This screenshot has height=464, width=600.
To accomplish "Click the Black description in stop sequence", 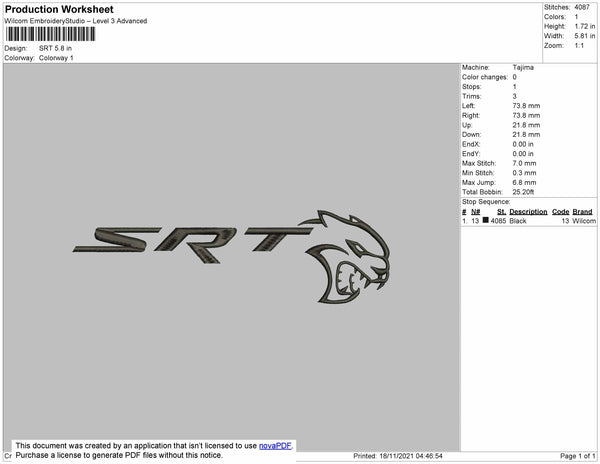I will pyautogui.click(x=518, y=221).
